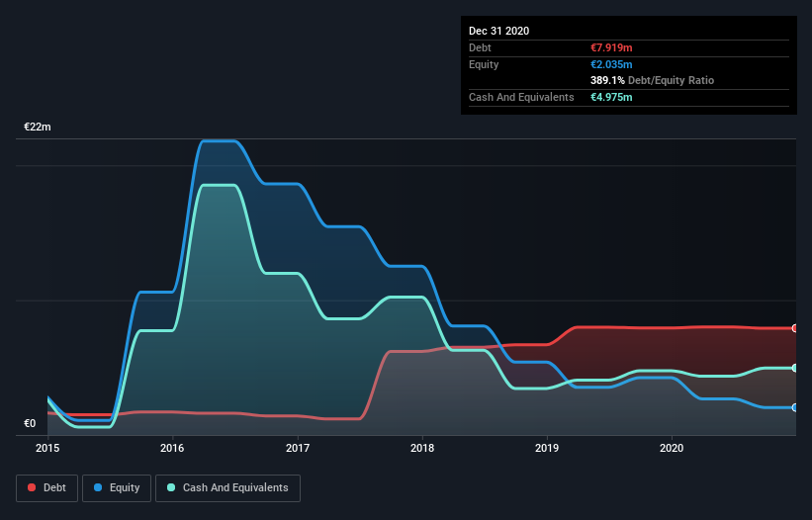Select the blue Equity endpoint marker
This screenshot has width=812, height=520.
pyautogui.click(x=795, y=407)
